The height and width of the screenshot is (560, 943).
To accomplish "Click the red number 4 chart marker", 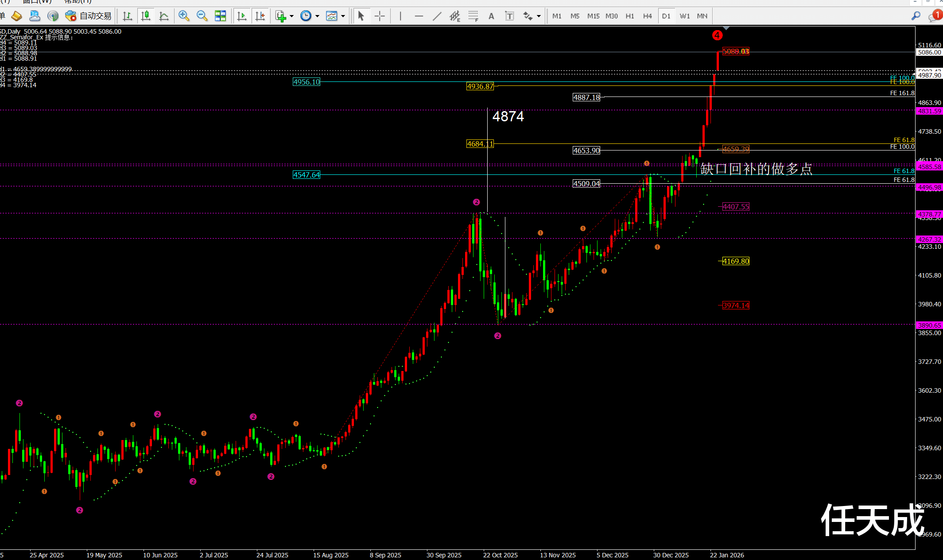I will pyautogui.click(x=717, y=35).
